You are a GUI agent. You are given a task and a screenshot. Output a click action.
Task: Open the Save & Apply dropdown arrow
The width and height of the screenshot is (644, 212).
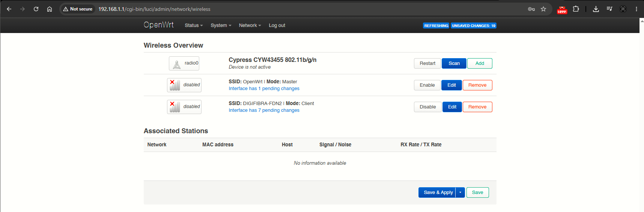click(460, 192)
